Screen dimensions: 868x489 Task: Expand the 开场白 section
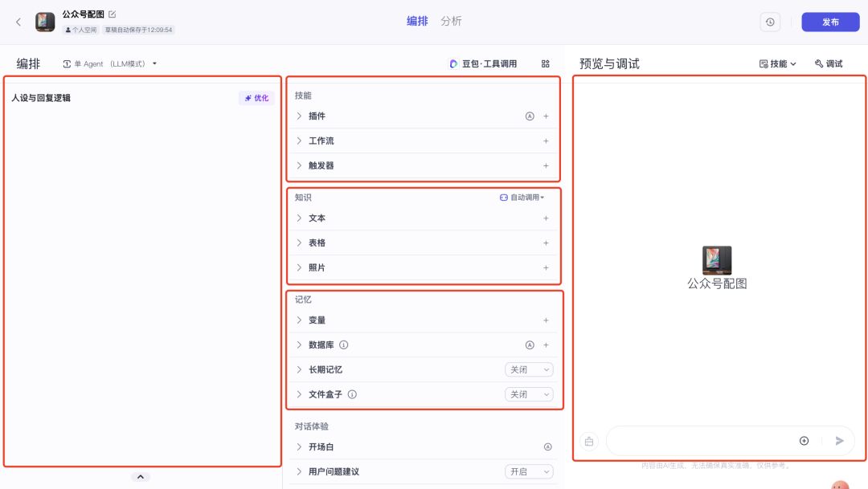299,447
